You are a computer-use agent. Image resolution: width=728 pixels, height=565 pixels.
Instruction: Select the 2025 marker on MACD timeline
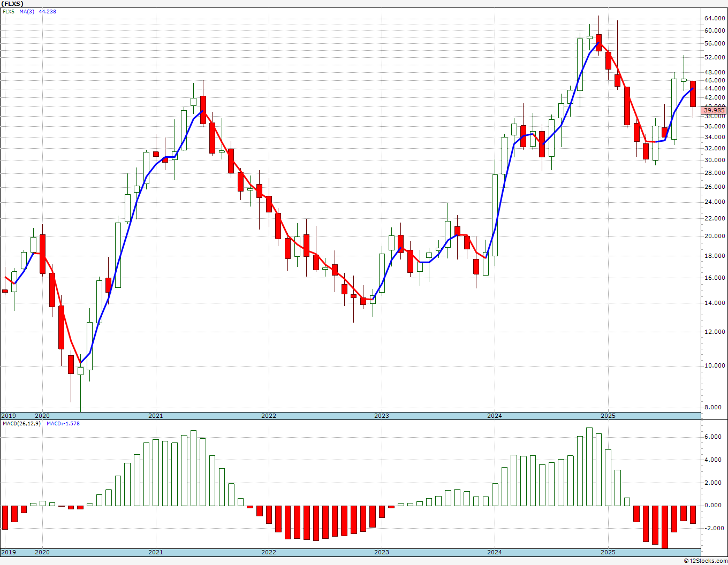(608, 552)
